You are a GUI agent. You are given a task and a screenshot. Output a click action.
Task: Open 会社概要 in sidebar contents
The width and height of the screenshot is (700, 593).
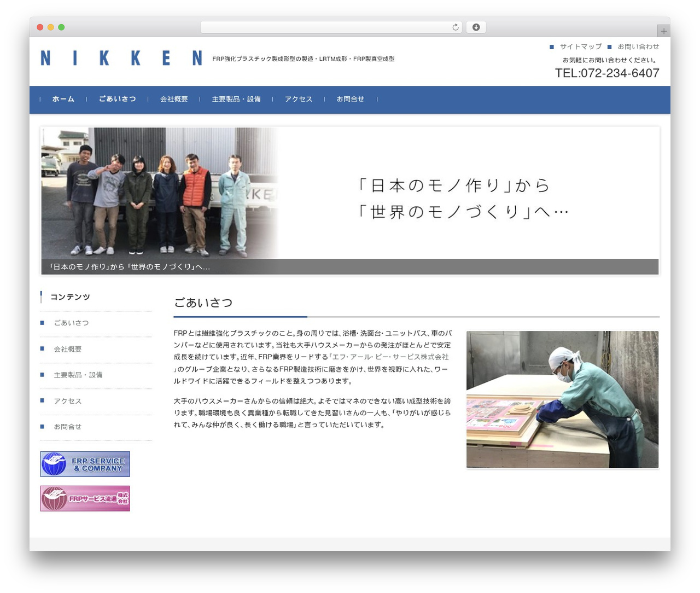pyautogui.click(x=68, y=349)
